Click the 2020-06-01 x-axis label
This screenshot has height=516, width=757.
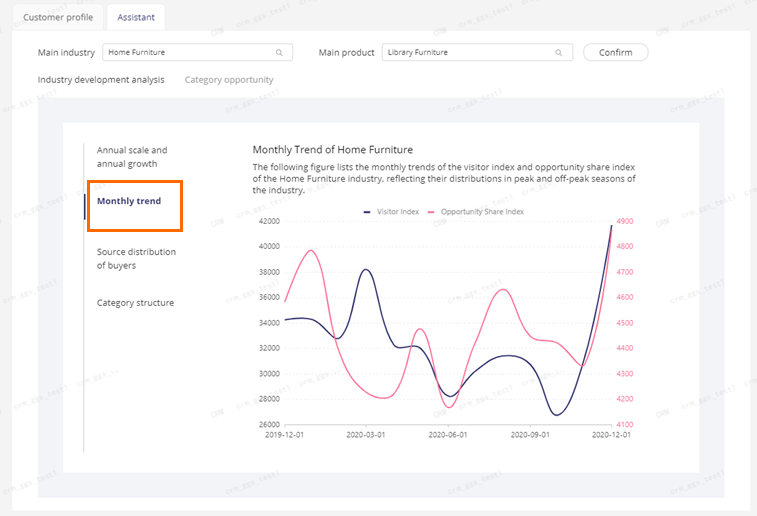[447, 435]
